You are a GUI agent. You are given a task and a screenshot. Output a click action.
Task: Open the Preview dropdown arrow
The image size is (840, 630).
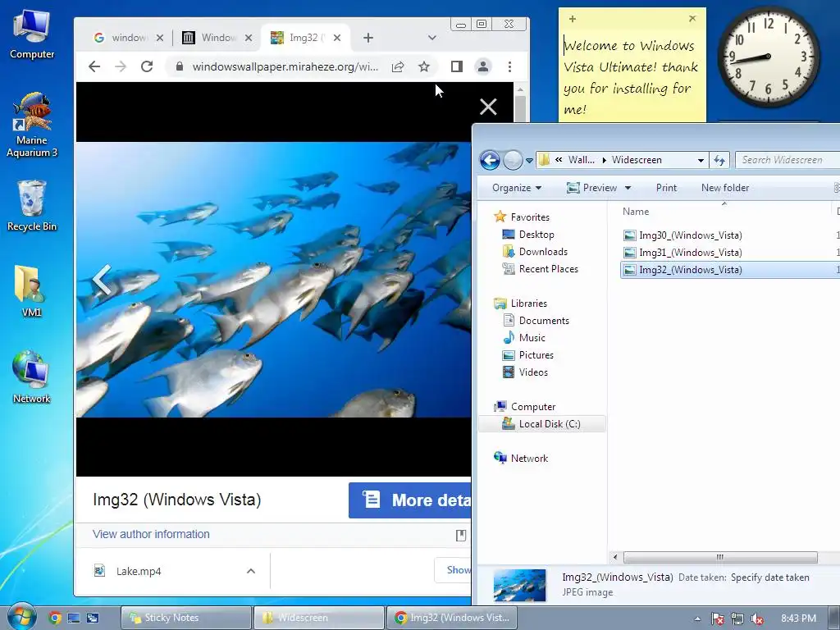[628, 188]
